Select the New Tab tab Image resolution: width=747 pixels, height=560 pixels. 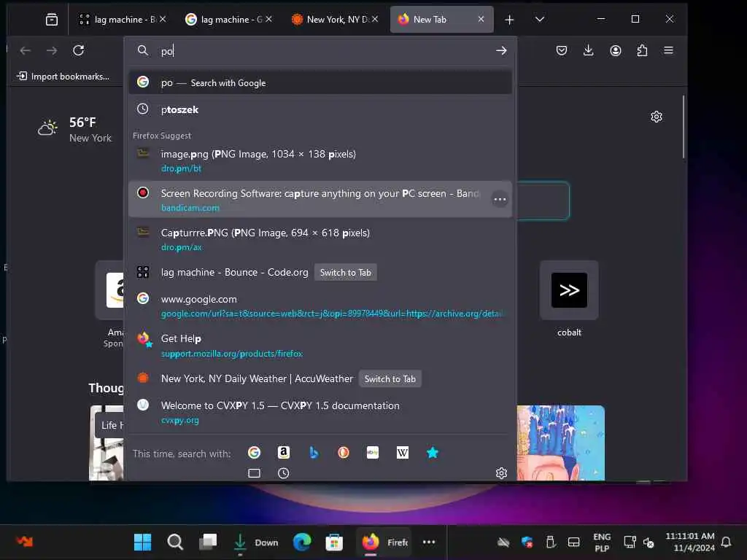(x=441, y=20)
